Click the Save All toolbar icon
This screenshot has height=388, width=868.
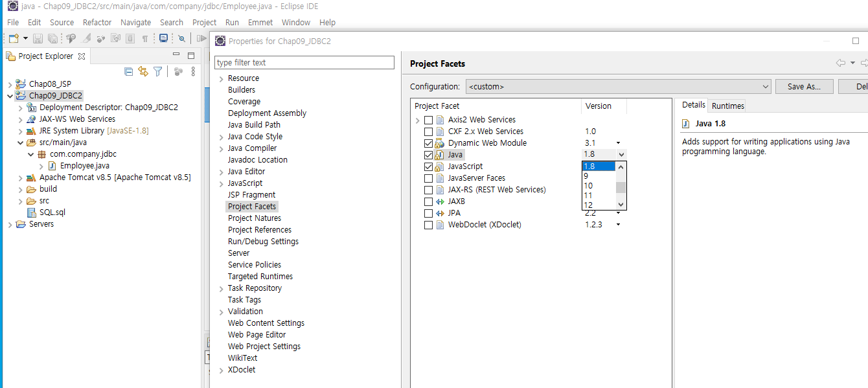(52, 39)
